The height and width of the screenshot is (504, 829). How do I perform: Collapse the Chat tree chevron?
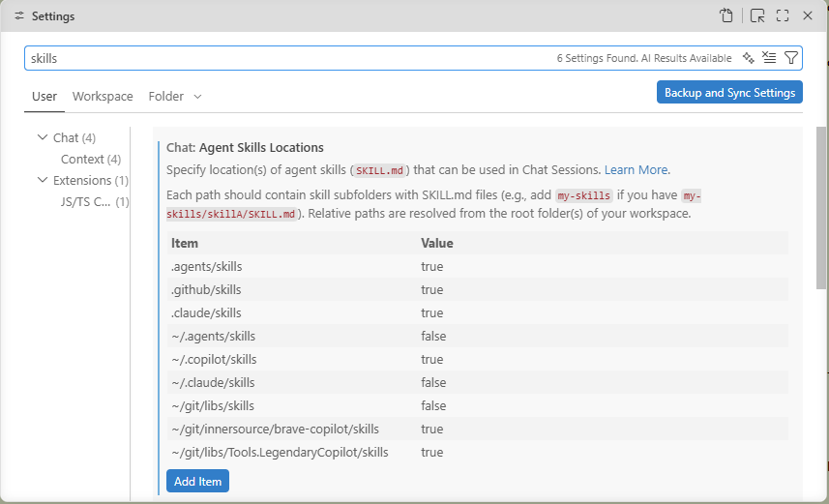pos(43,137)
